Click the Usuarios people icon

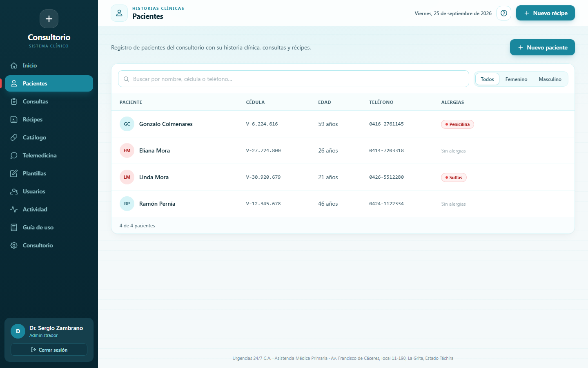(x=14, y=191)
